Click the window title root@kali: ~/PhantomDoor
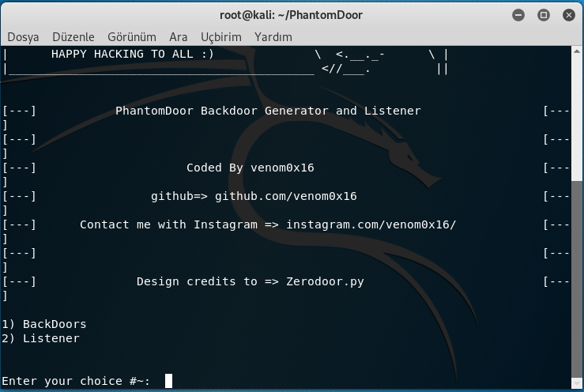The width and height of the screenshot is (584, 392). pyautogui.click(x=291, y=15)
